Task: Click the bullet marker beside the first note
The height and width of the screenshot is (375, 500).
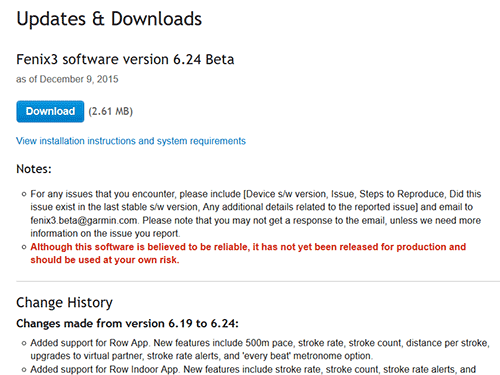Action: click(24, 194)
